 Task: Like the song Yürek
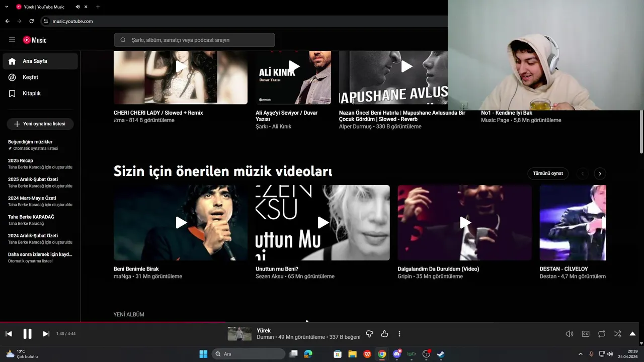pyautogui.click(x=384, y=334)
